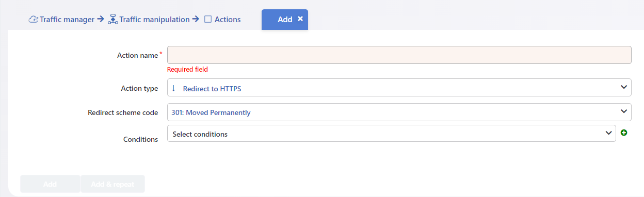
Task: Open the 301: Moved Permanently dropdown
Action: (x=399, y=112)
